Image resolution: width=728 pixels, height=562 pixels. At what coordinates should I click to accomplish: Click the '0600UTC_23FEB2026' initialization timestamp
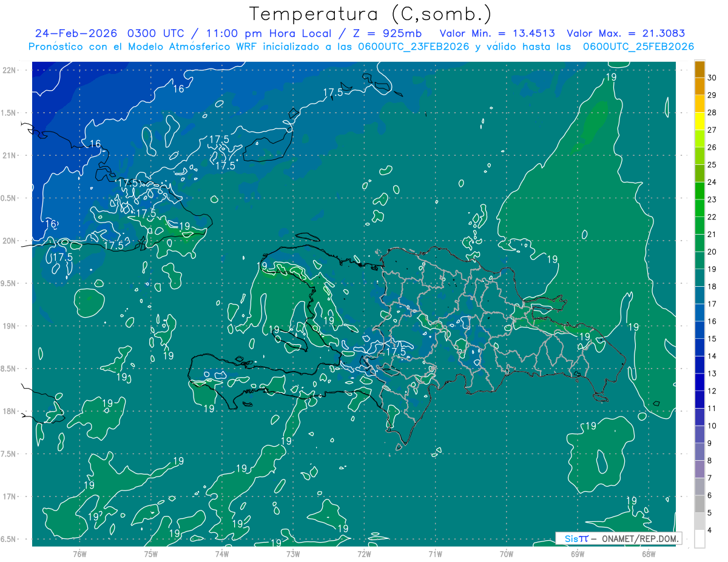tap(413, 47)
